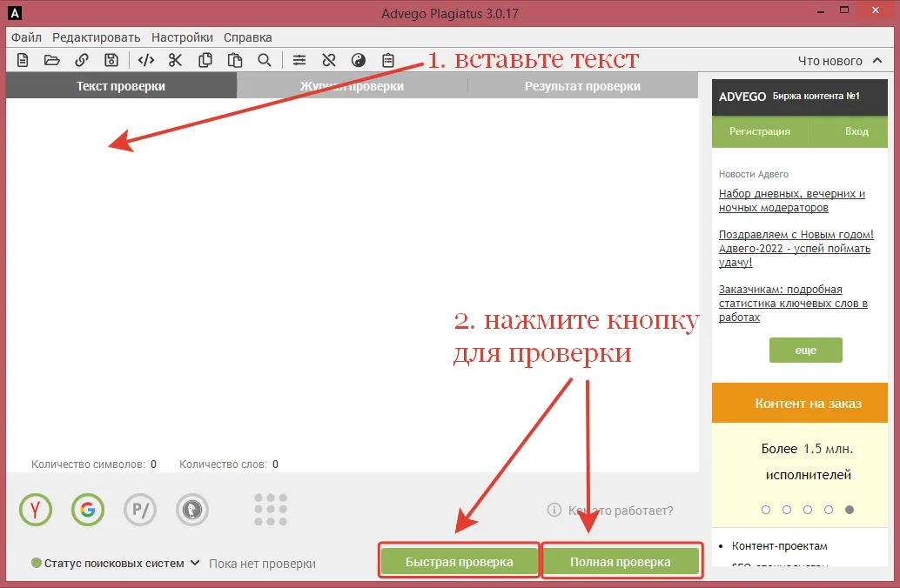The width and height of the screenshot is (900, 588).
Task: Start a Быстрая проверка check
Action: [459, 560]
